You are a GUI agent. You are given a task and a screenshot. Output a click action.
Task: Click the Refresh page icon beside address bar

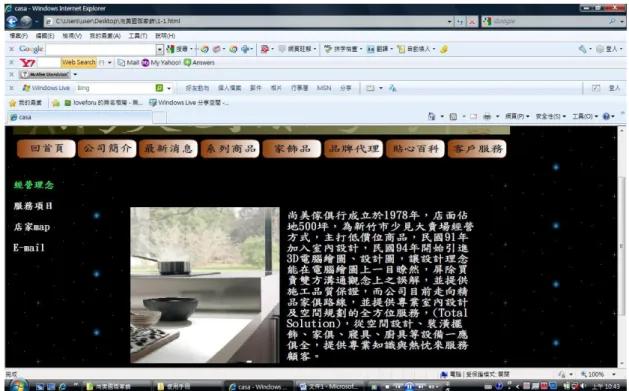(x=460, y=22)
